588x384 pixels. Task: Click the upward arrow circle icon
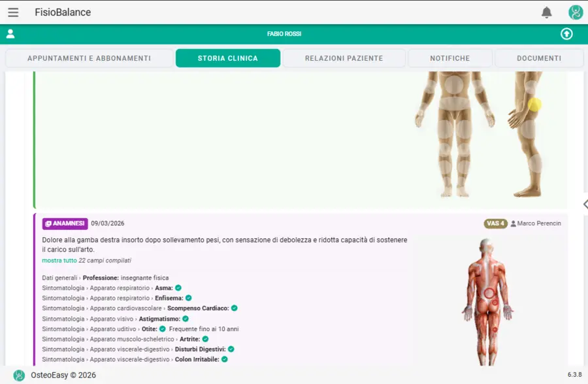(566, 34)
